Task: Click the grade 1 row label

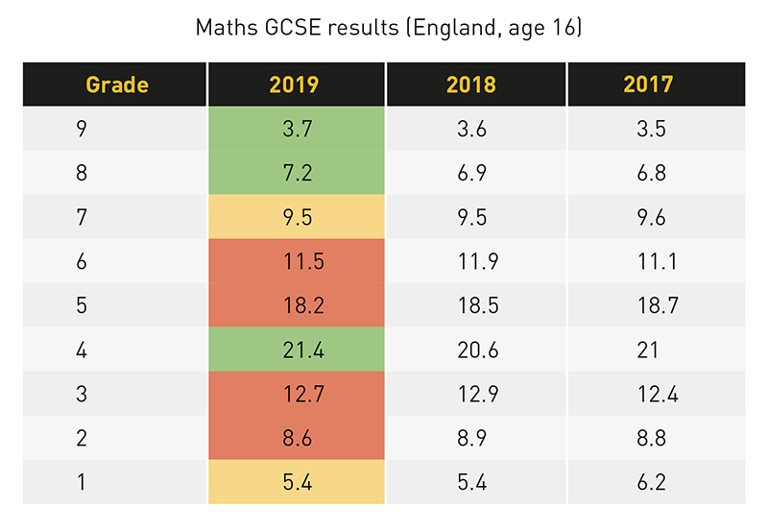Action: pyautogui.click(x=82, y=482)
